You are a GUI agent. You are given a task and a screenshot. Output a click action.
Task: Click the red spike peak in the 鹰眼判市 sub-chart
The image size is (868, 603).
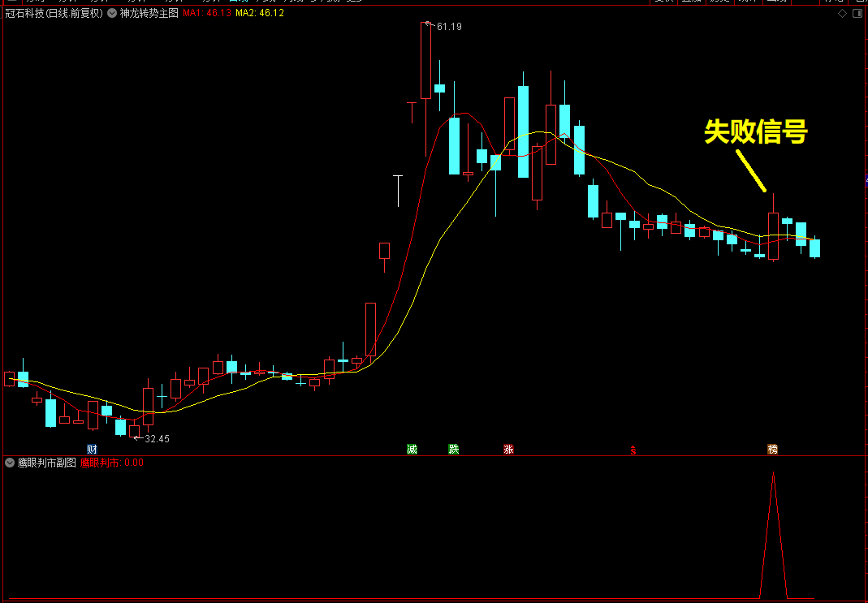point(773,473)
